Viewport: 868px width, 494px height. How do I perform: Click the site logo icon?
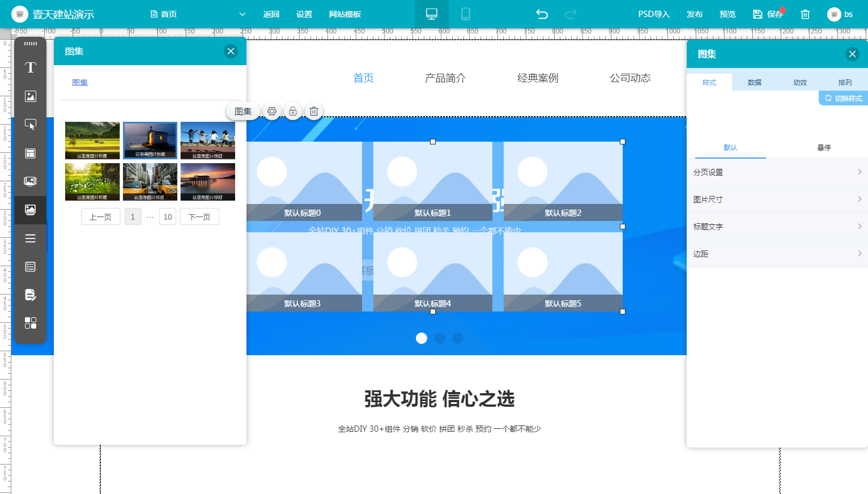pos(19,14)
